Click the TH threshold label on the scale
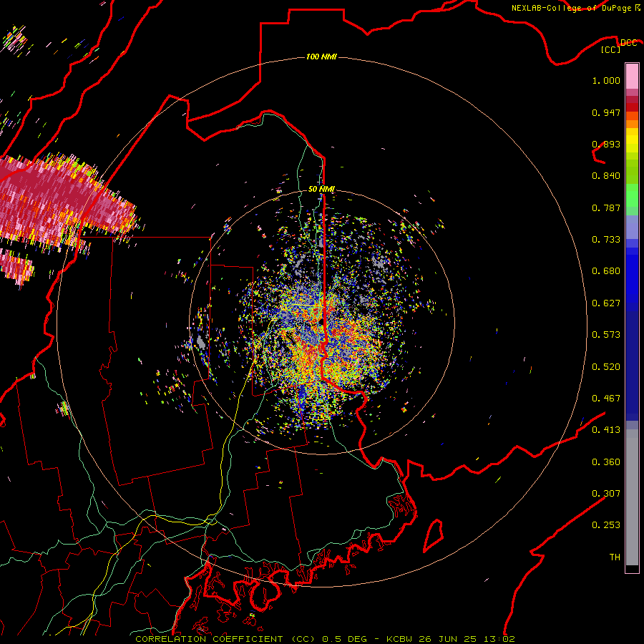Image resolution: width=644 pixels, height=644 pixels. (x=615, y=557)
